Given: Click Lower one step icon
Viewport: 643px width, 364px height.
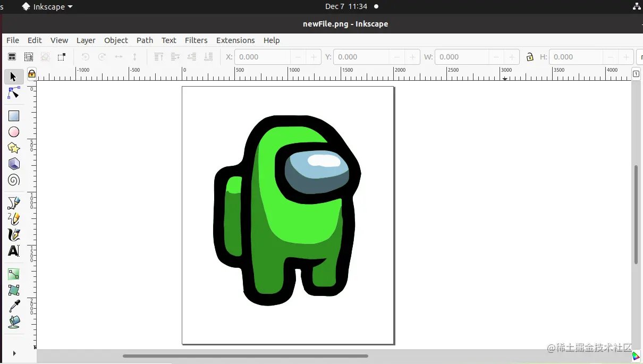Looking at the screenshot, I should click(192, 57).
